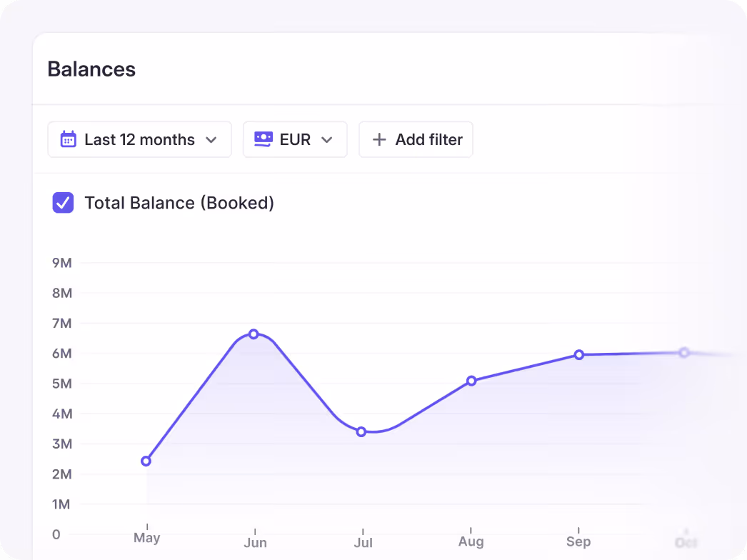
Task: Click the 9M label on y-axis
Action: pyautogui.click(x=62, y=263)
